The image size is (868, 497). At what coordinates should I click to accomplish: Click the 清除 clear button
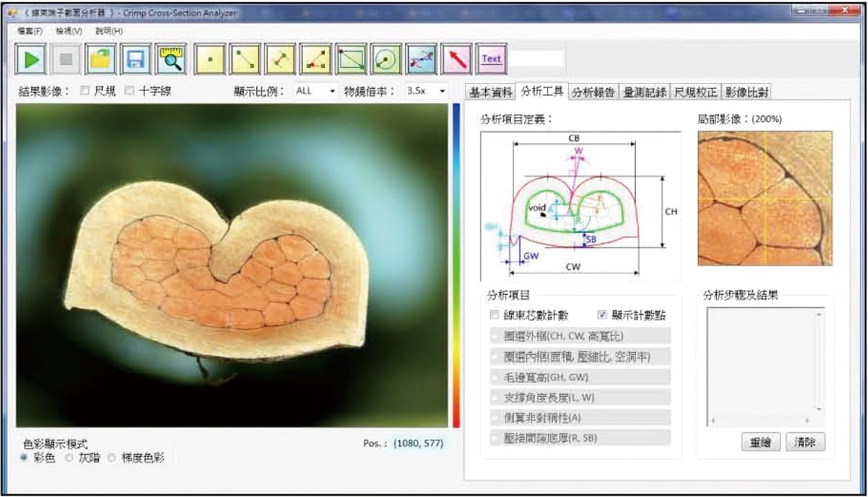[x=805, y=442]
